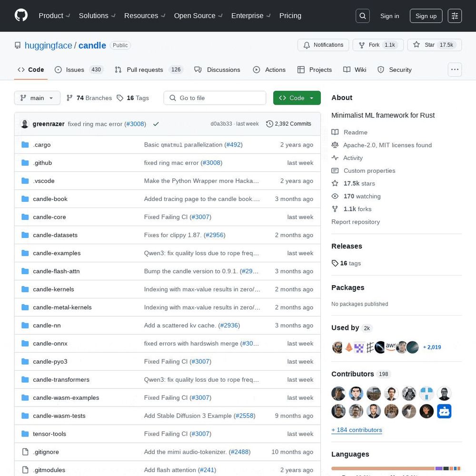The width and height of the screenshot is (476, 476).
Task: Open the 2,392 Commits history
Action: pos(289,124)
